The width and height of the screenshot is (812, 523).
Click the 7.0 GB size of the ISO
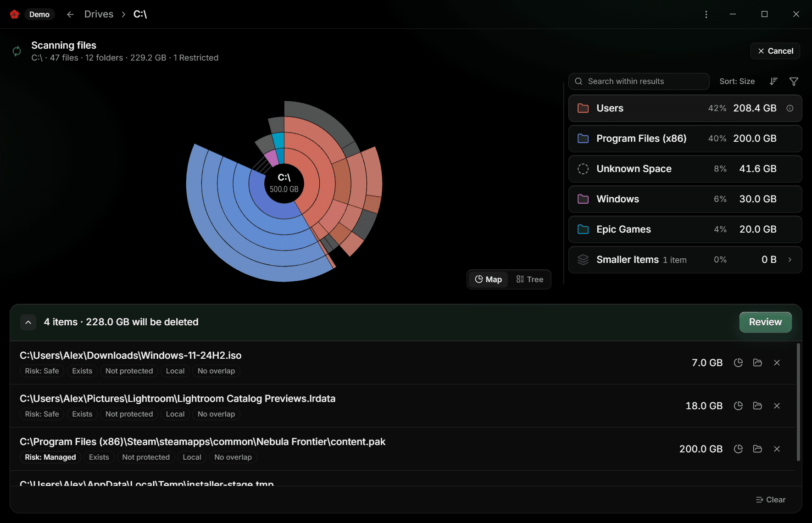[707, 362]
